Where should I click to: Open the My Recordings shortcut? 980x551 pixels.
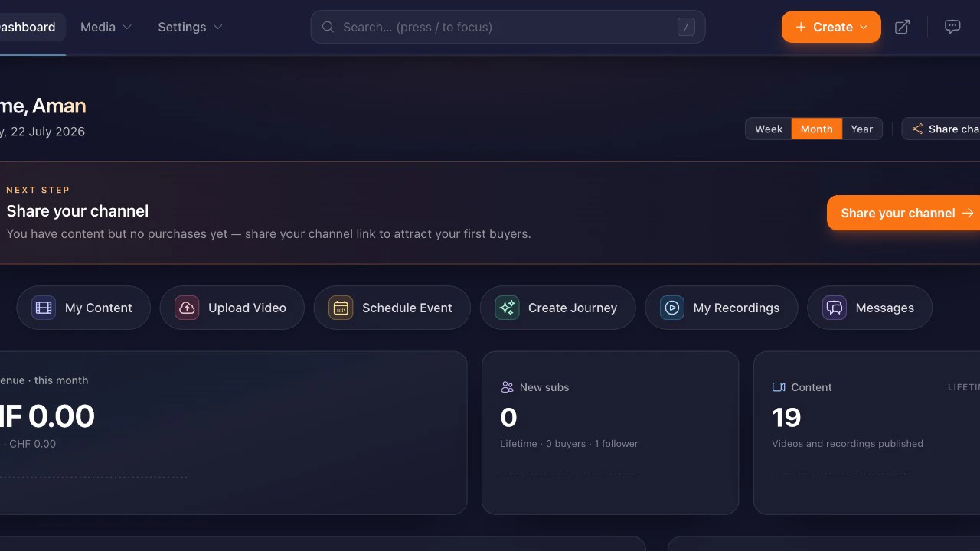pyautogui.click(x=721, y=308)
